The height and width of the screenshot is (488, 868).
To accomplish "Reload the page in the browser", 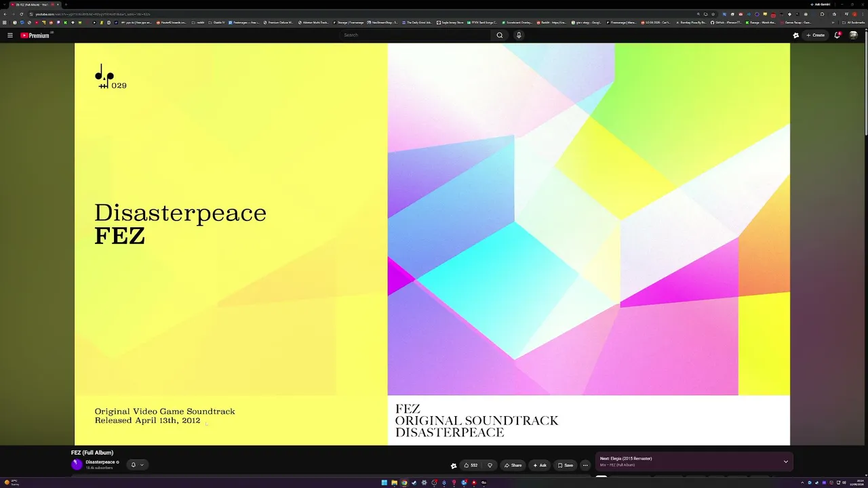I will click(21, 14).
